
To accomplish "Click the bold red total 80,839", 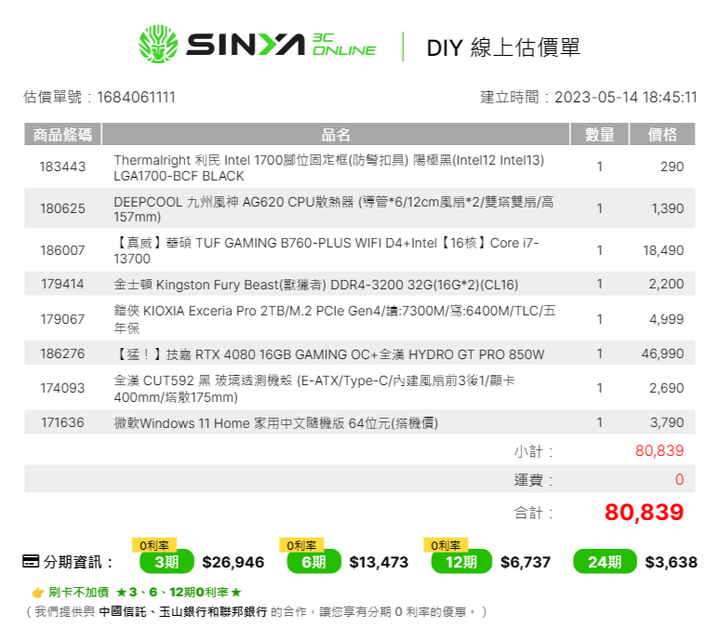I will tap(644, 512).
